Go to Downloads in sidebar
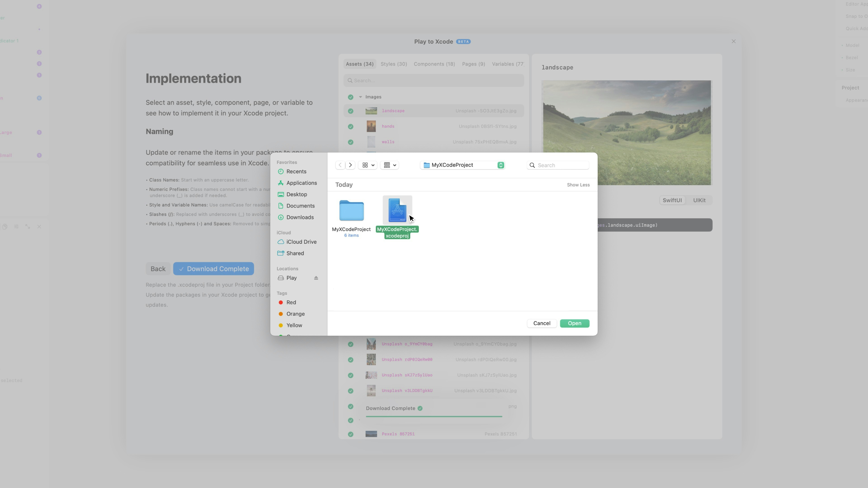This screenshot has height=488, width=868. point(300,217)
